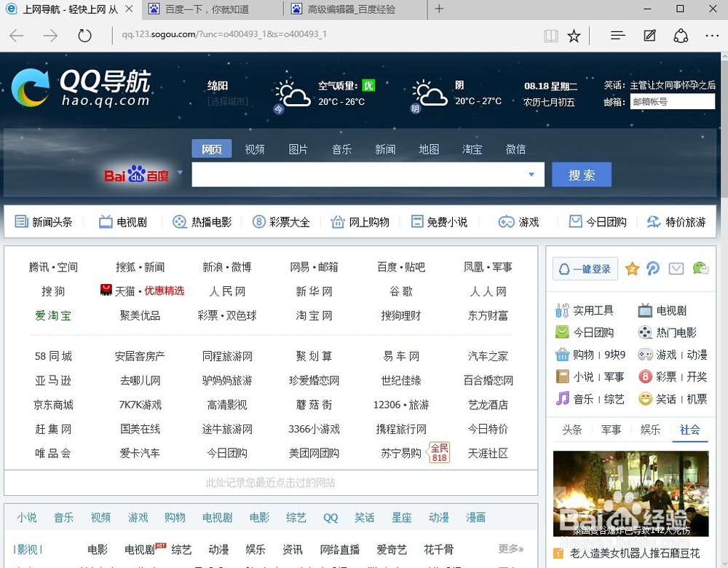This screenshot has width=728, height=568.
Task: Expand 更多» in the 影视 row
Action: pos(511,549)
